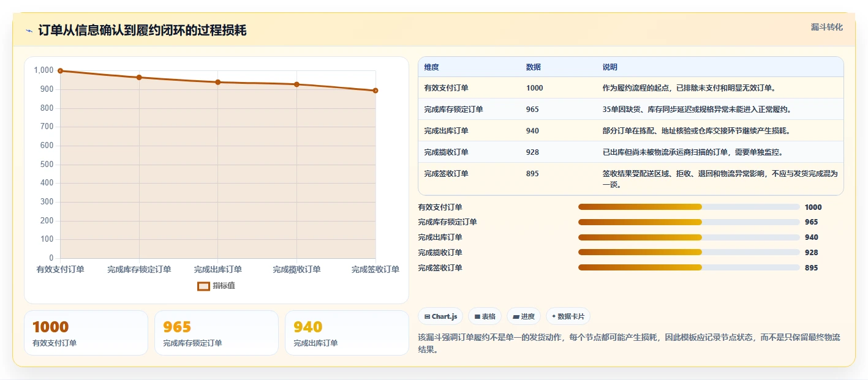Click the chart point for 完成库存锁定订单
The image size is (868, 380).
(x=139, y=78)
